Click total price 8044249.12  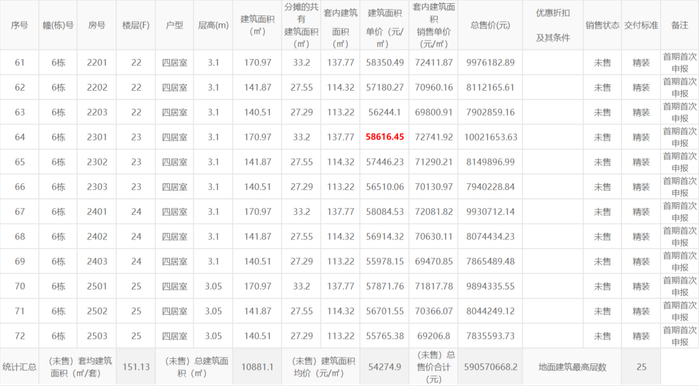coord(490,312)
